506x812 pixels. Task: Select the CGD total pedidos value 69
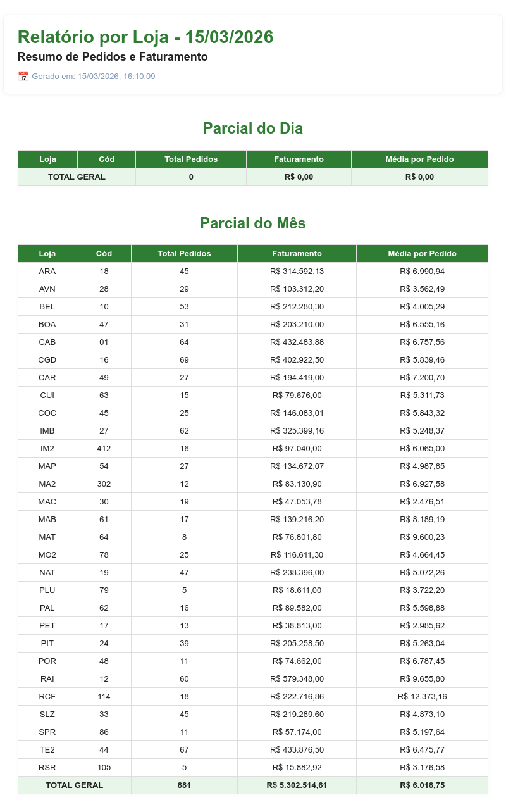coord(184,360)
